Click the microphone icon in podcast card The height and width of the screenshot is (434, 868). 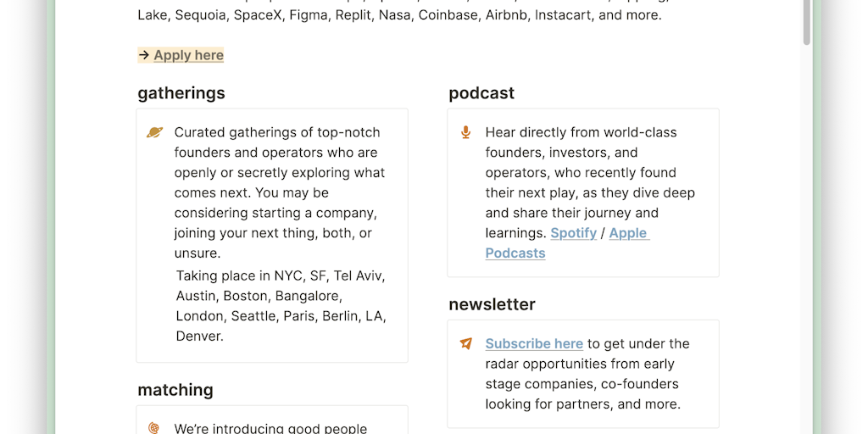465,132
